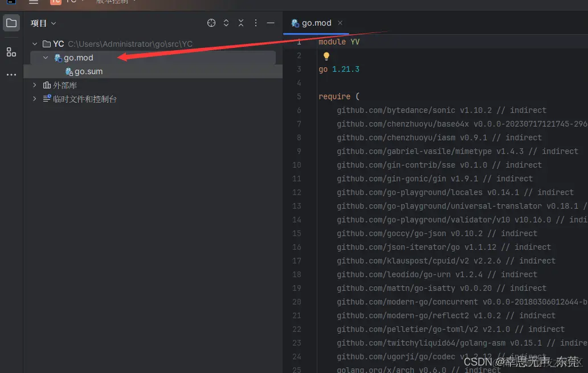Click the go.sum file icon in tree
588x373 pixels.
click(69, 71)
